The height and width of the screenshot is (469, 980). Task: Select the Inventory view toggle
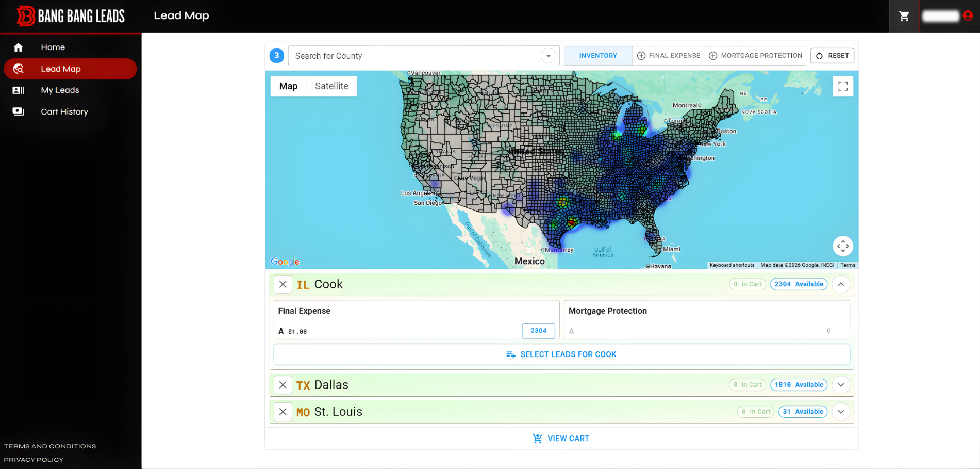(597, 56)
